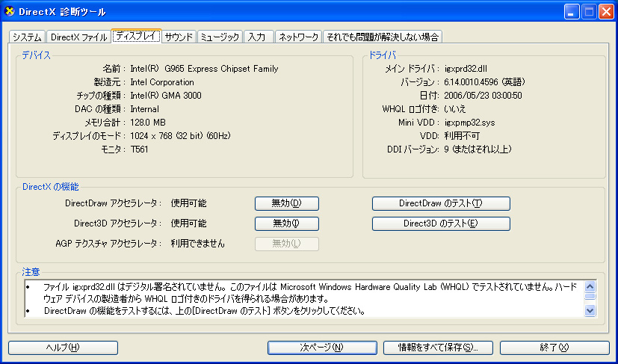618x364 pixels.
Task: Click the 注意 group heading
Action: point(31,272)
